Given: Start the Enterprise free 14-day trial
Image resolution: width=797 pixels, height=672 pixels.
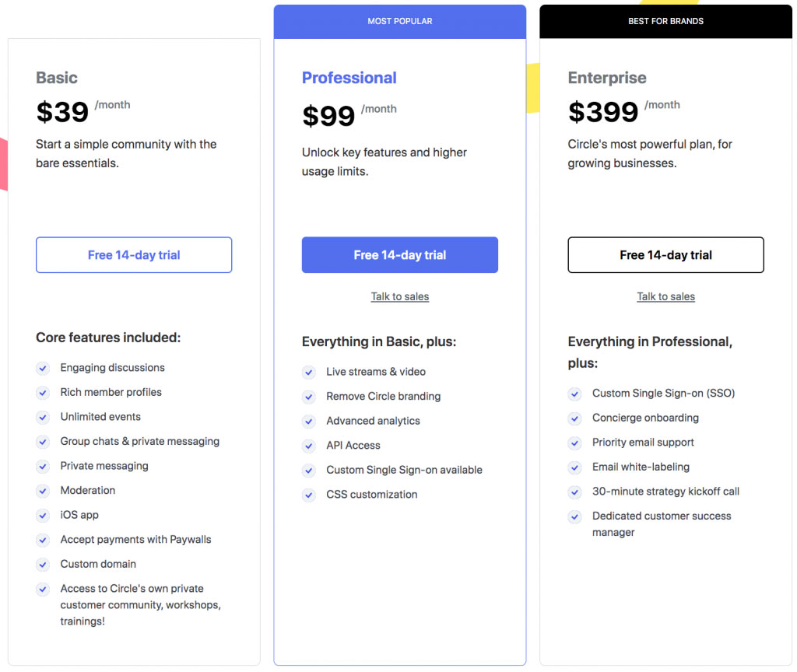Looking at the screenshot, I should coord(665,255).
